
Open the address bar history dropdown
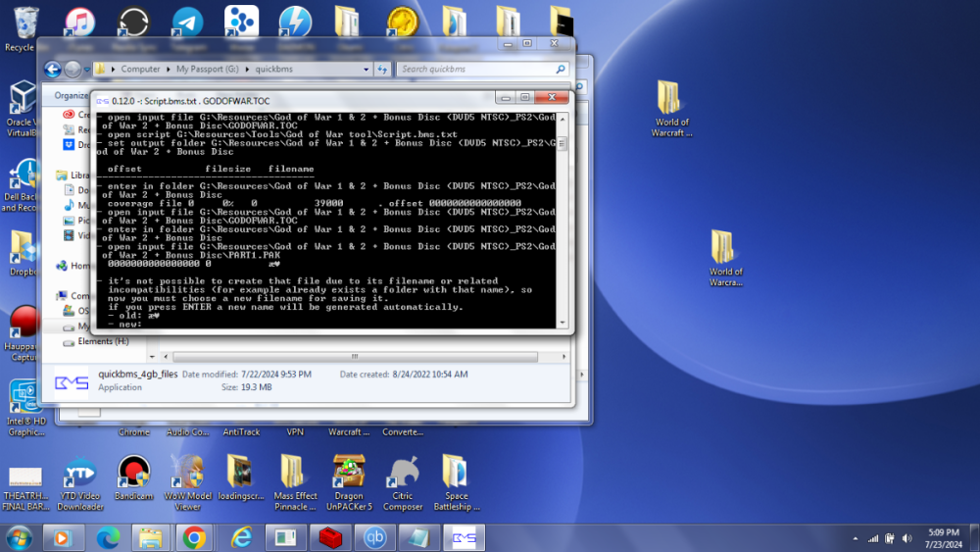coord(366,70)
